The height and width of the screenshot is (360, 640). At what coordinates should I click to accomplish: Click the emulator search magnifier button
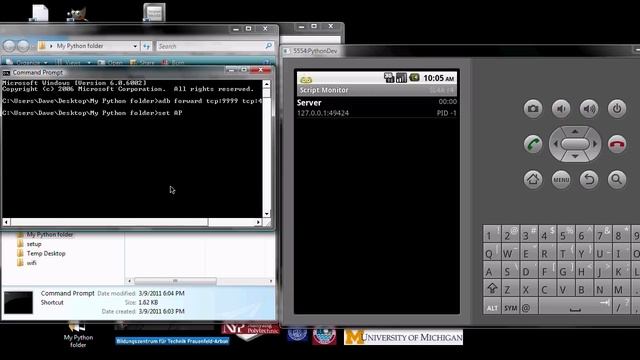point(617,179)
